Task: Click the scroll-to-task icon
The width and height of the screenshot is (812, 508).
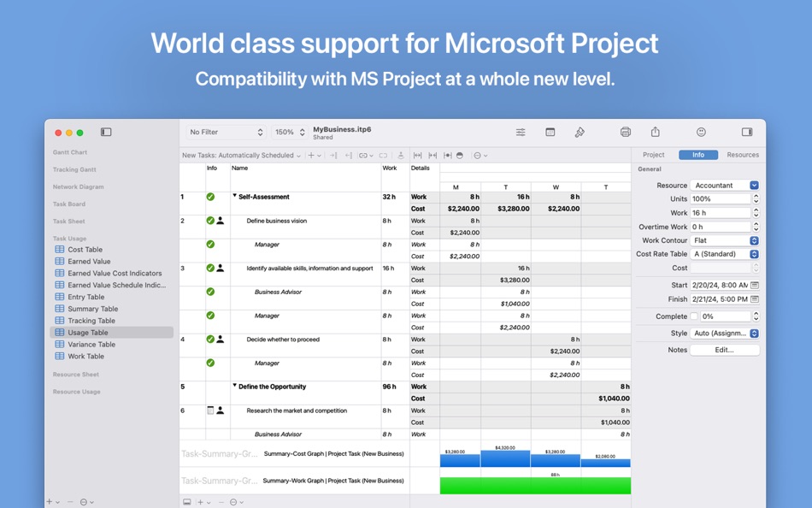Action: (x=447, y=156)
